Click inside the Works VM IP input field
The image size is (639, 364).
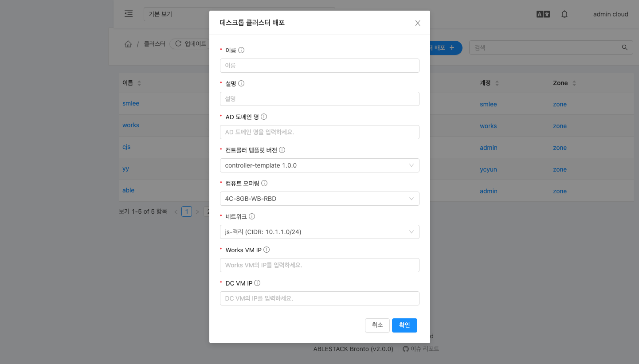(x=319, y=265)
